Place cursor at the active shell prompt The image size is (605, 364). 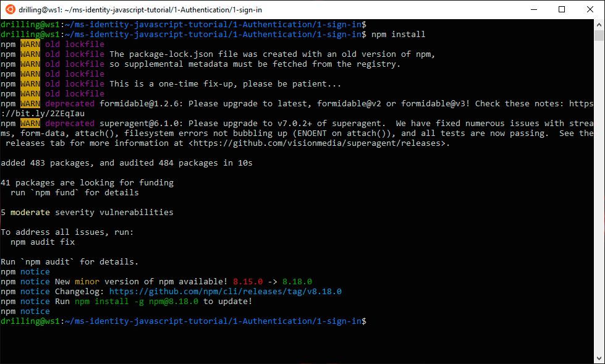[x=371, y=321]
